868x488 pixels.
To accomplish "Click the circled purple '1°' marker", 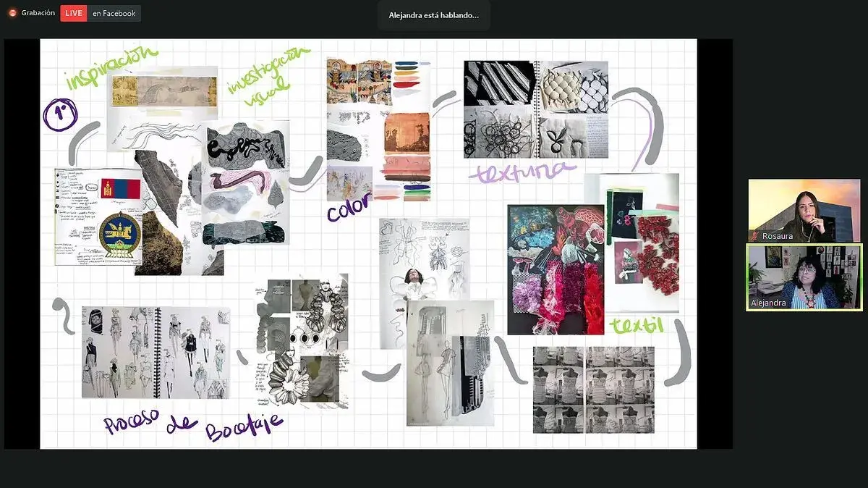I will (x=56, y=115).
